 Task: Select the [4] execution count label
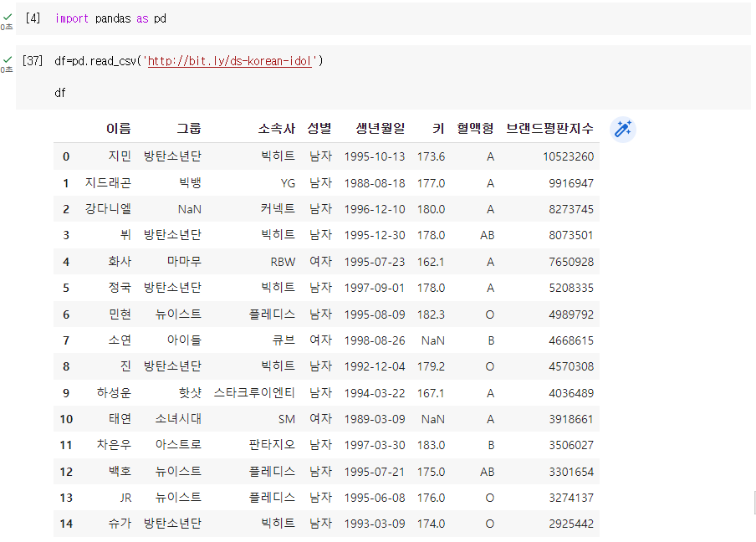[x=33, y=18]
